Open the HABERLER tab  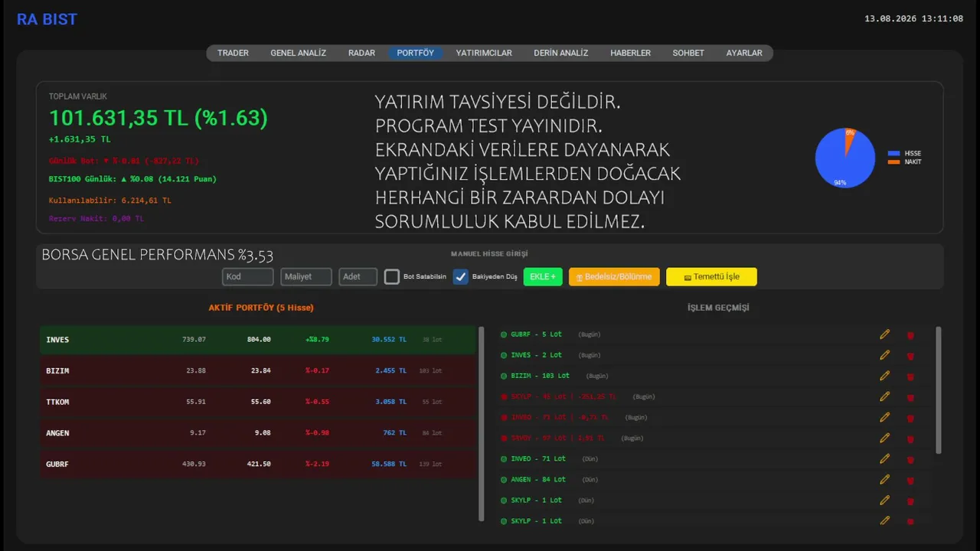tap(630, 53)
